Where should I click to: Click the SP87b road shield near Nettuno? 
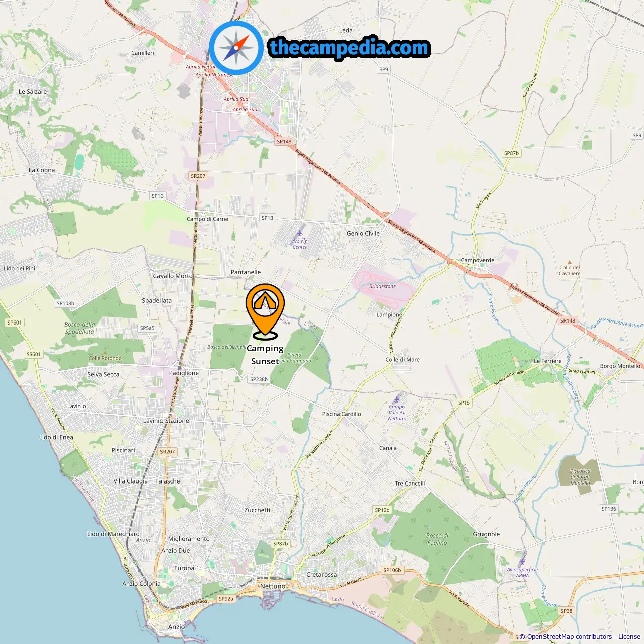pyautogui.click(x=281, y=544)
